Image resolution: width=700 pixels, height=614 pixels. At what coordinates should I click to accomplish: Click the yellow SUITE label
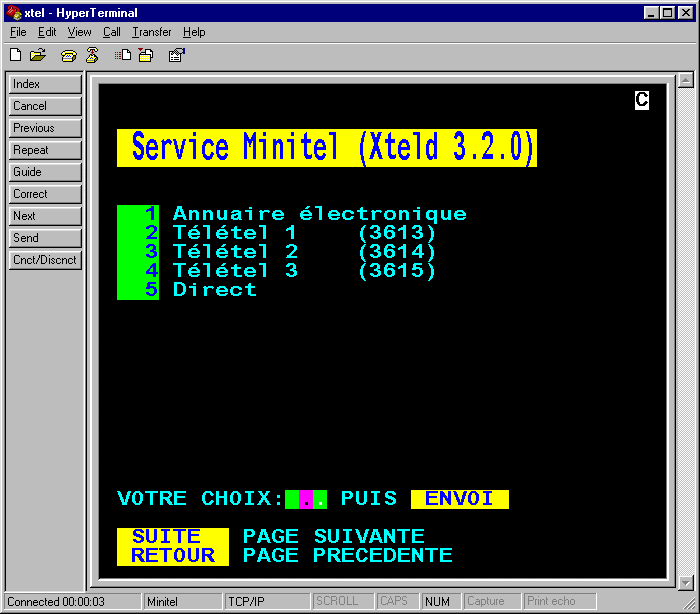173,537
